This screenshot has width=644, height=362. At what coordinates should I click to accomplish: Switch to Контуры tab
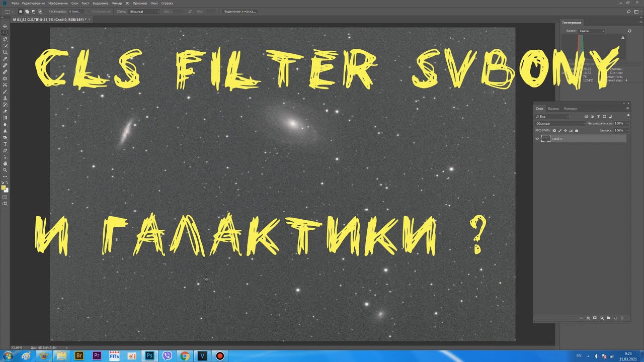tap(571, 109)
